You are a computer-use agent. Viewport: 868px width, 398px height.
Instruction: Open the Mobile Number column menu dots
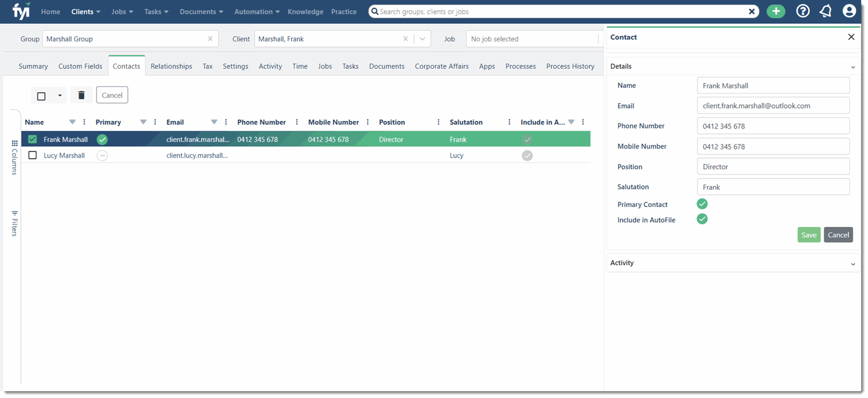[368, 122]
